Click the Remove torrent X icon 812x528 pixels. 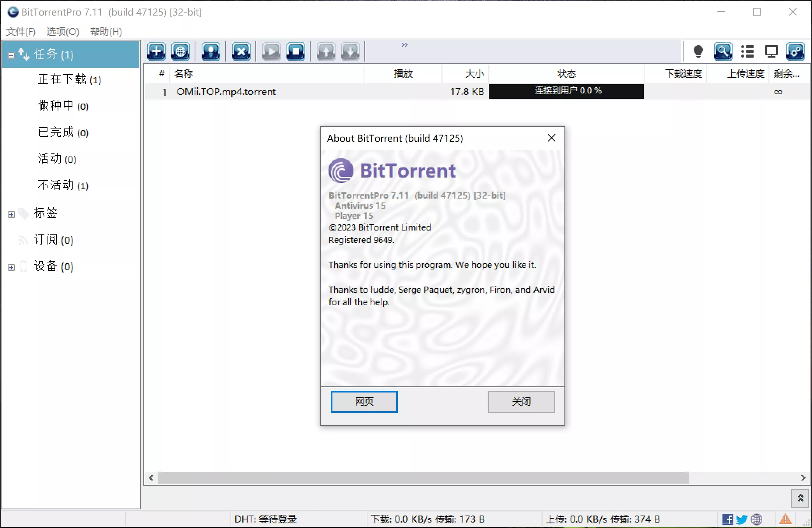coord(241,51)
